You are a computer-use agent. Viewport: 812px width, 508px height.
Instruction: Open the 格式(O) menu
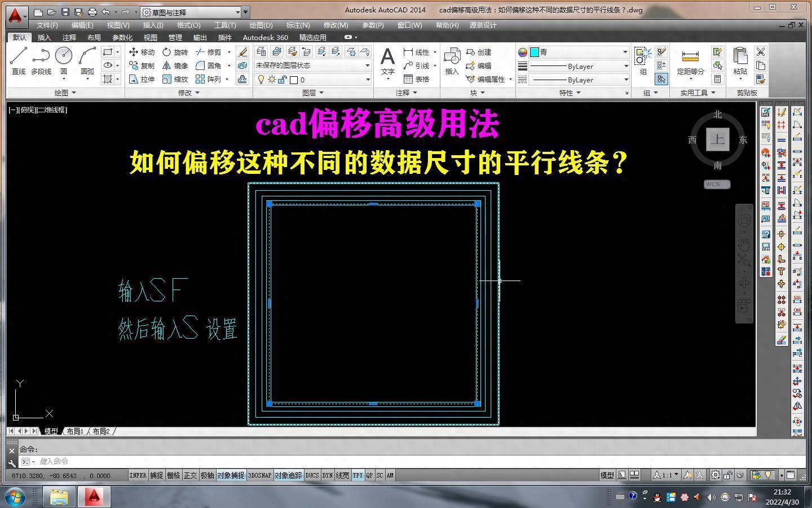[x=188, y=25]
